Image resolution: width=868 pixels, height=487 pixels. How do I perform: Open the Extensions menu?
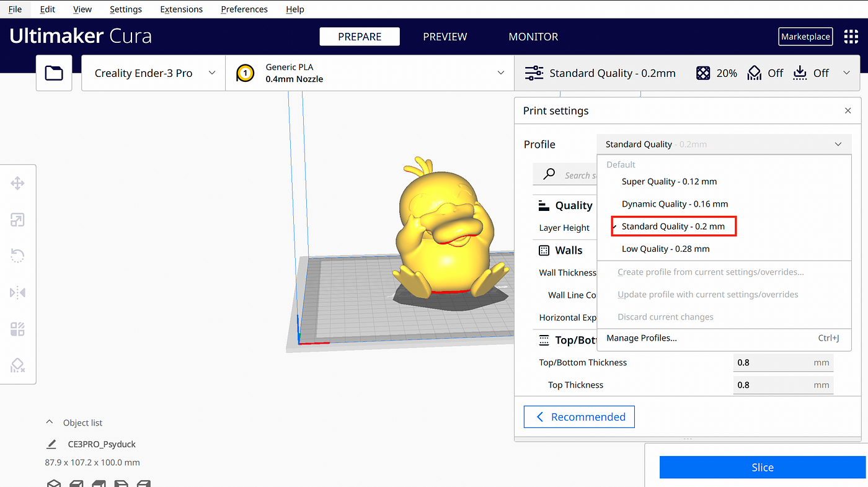181,9
